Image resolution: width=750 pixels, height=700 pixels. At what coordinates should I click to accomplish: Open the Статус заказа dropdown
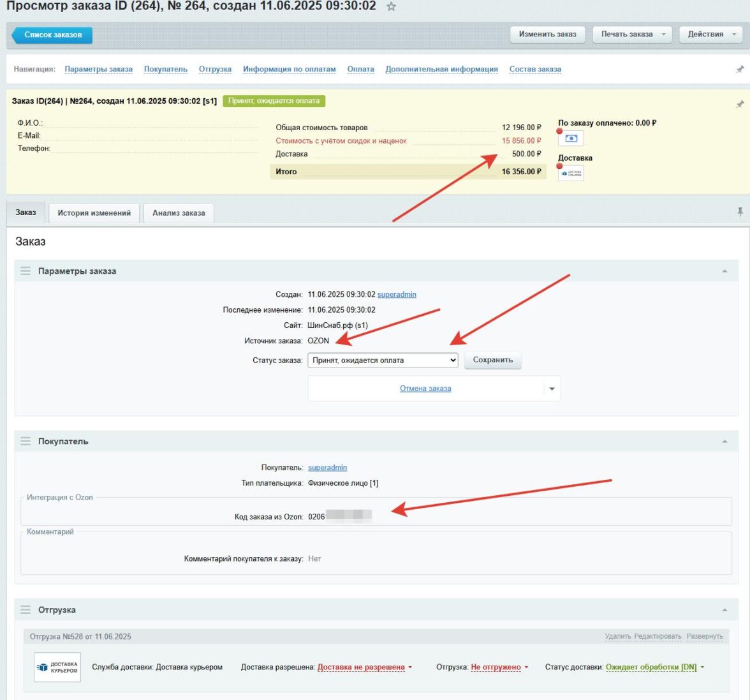click(383, 361)
